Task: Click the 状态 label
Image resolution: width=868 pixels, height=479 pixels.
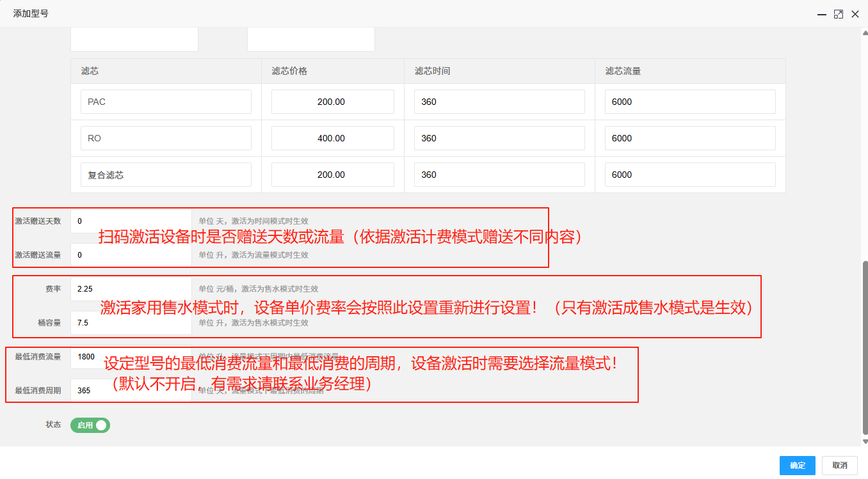Action: tap(53, 425)
